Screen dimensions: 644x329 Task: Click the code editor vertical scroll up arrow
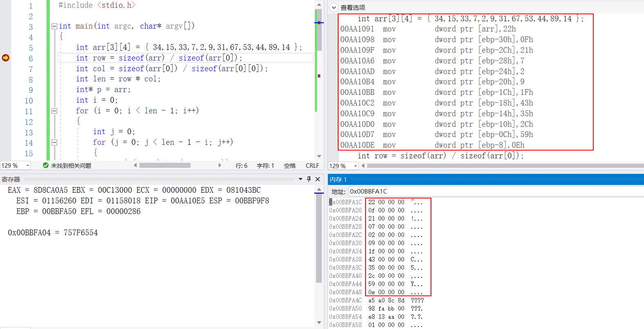pyautogui.click(x=319, y=5)
